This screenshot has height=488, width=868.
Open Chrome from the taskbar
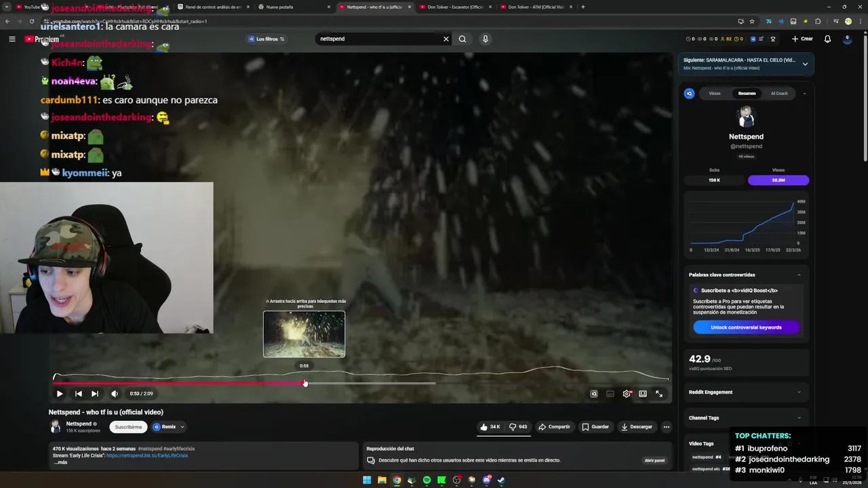tap(397, 480)
